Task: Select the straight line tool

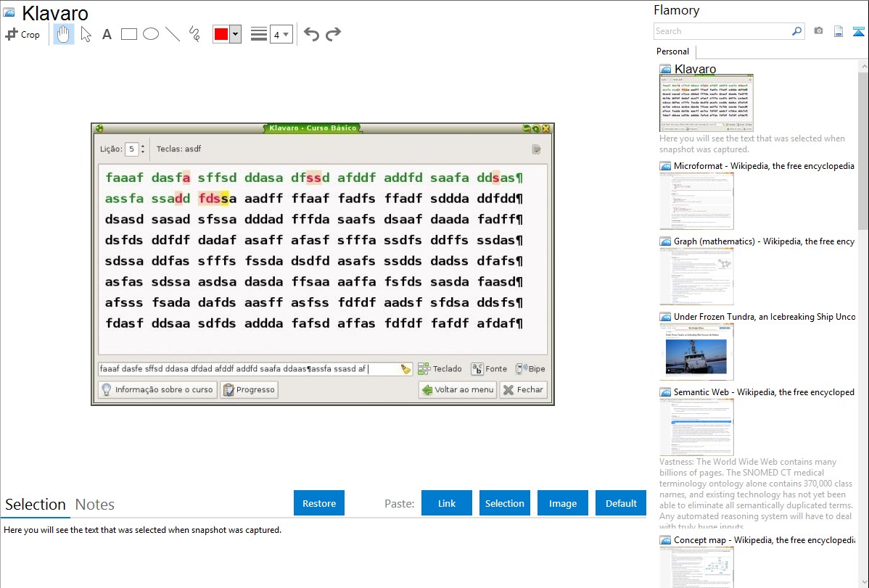Action: point(173,34)
